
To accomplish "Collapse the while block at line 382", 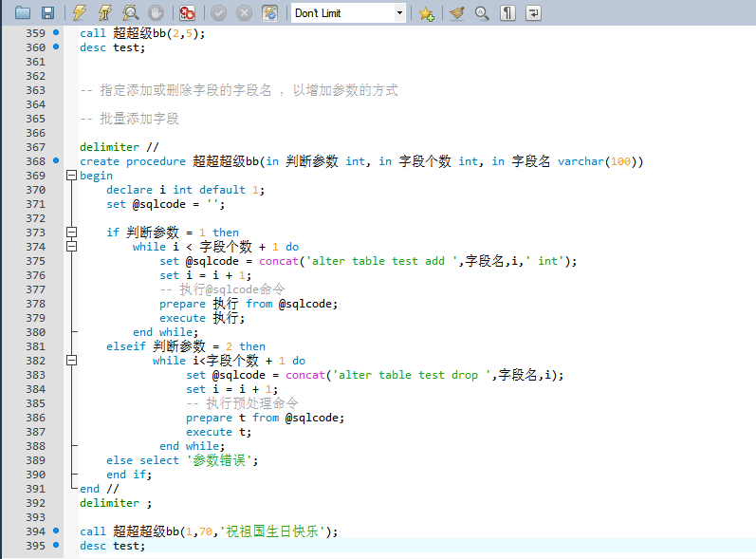I will (x=71, y=361).
